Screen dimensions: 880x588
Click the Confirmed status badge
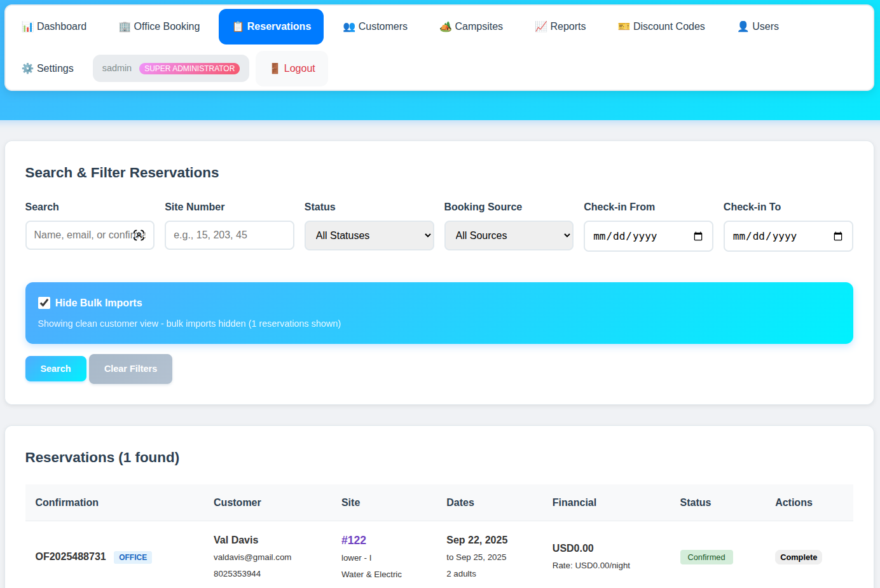point(706,557)
